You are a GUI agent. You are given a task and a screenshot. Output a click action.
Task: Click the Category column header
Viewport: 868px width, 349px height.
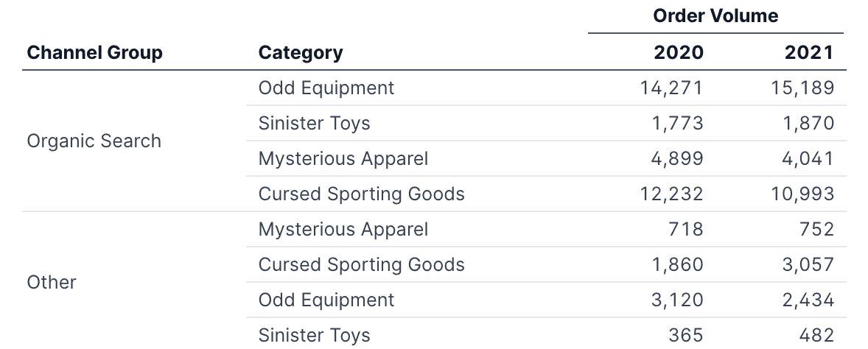point(301,53)
